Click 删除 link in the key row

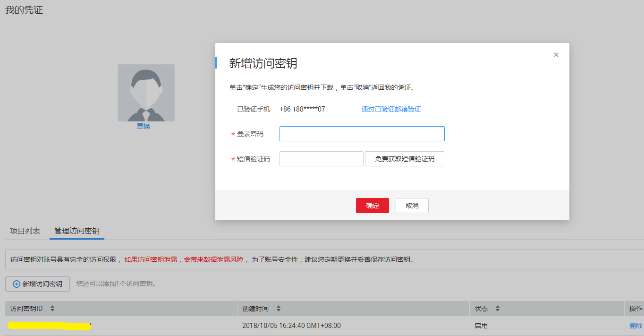point(636,326)
